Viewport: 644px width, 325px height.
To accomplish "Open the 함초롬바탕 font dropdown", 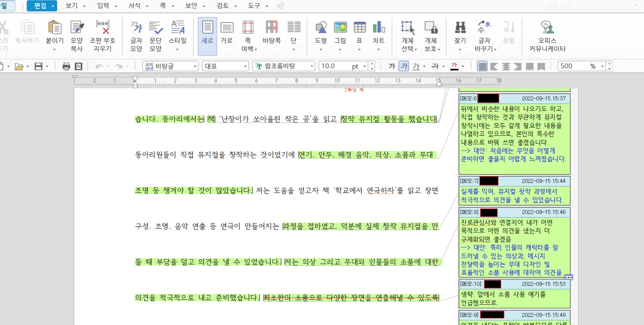I will click(312, 66).
